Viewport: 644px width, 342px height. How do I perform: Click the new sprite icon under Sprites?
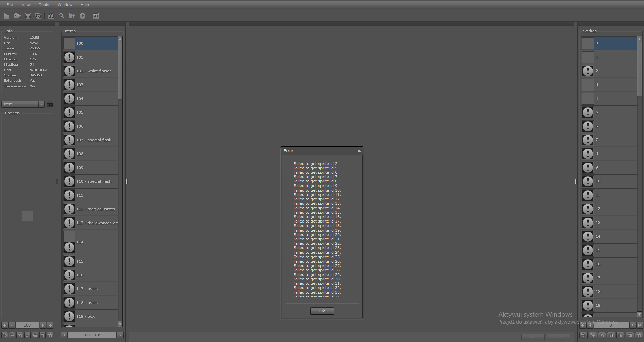[x=630, y=335]
